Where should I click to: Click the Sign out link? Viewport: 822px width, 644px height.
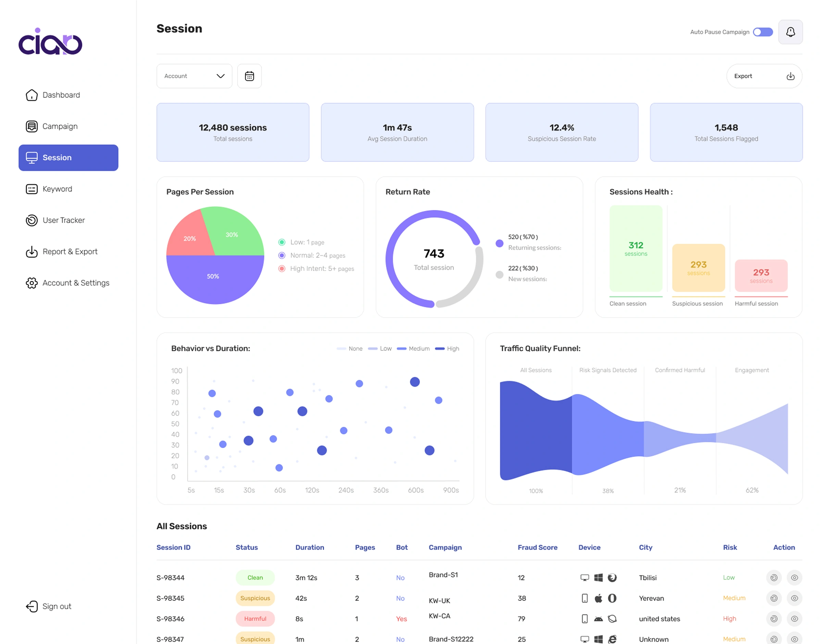pos(49,606)
